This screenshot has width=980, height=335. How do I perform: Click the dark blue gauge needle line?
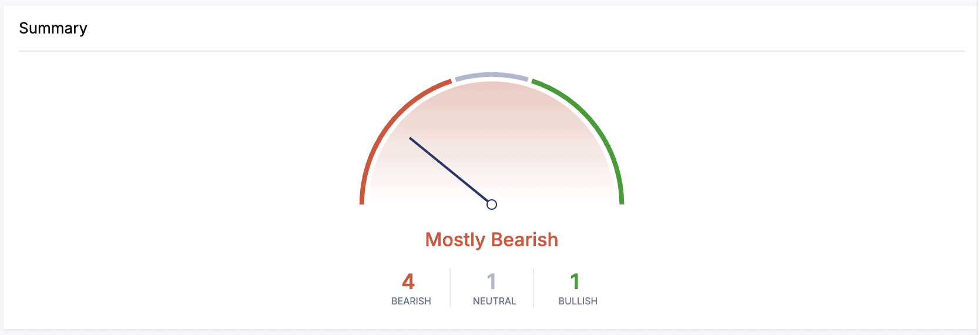(x=451, y=171)
